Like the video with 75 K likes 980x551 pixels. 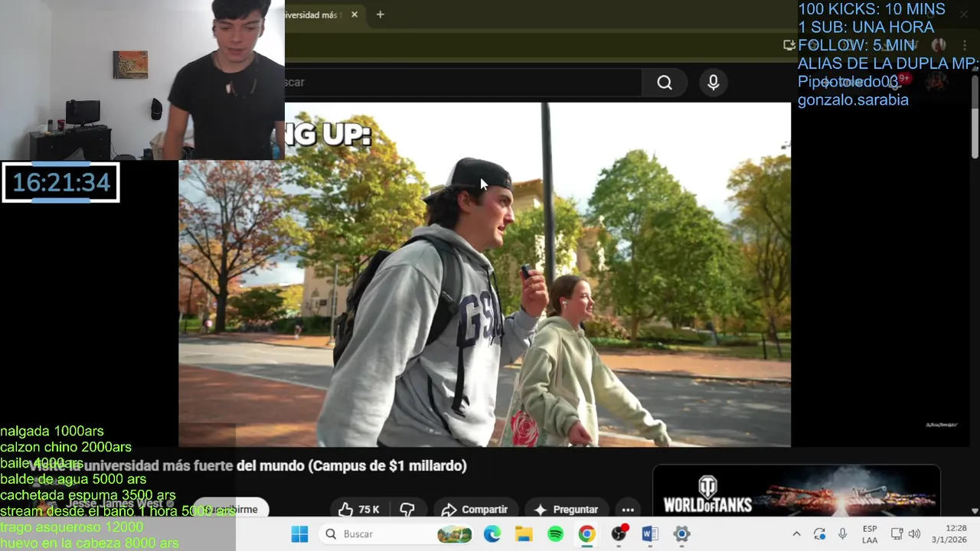(x=360, y=510)
